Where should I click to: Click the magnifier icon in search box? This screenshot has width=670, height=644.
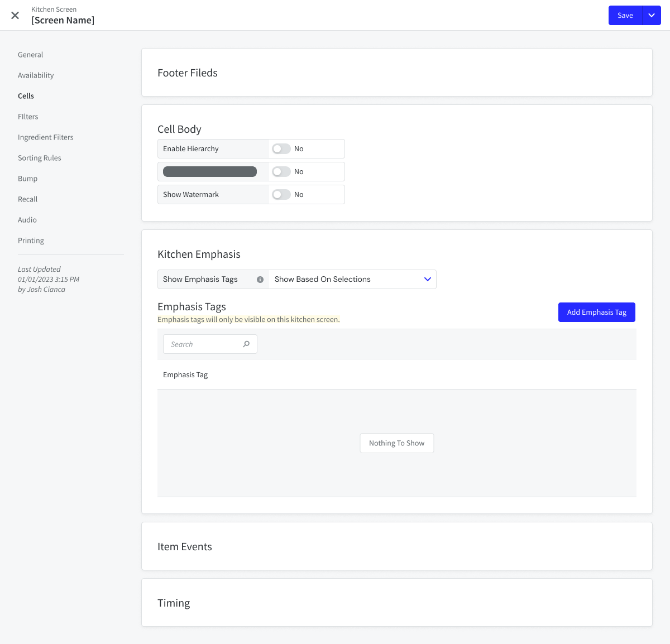246,344
